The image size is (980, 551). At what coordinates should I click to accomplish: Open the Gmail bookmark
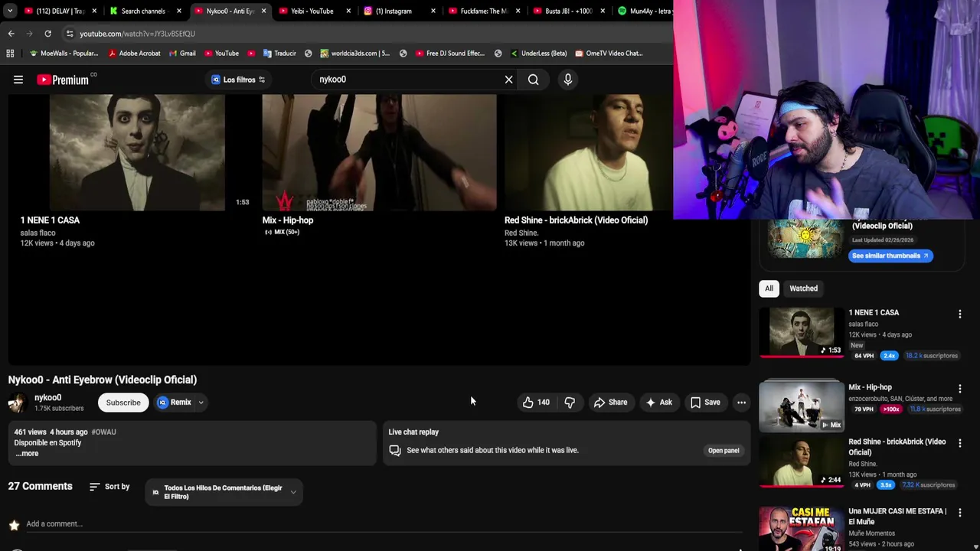click(x=181, y=54)
